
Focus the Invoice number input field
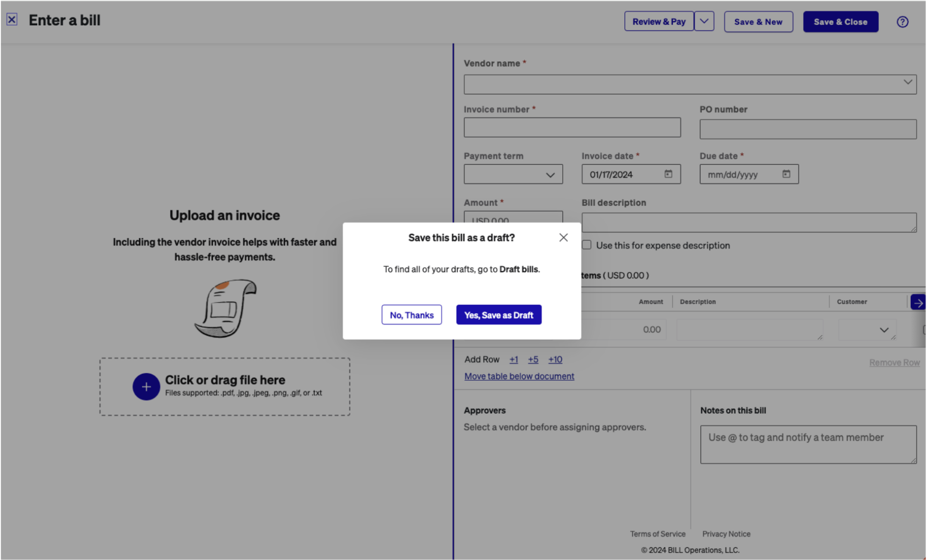click(x=572, y=128)
